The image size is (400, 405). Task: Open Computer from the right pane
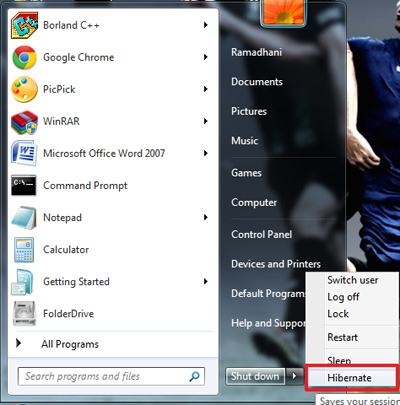pos(254,202)
